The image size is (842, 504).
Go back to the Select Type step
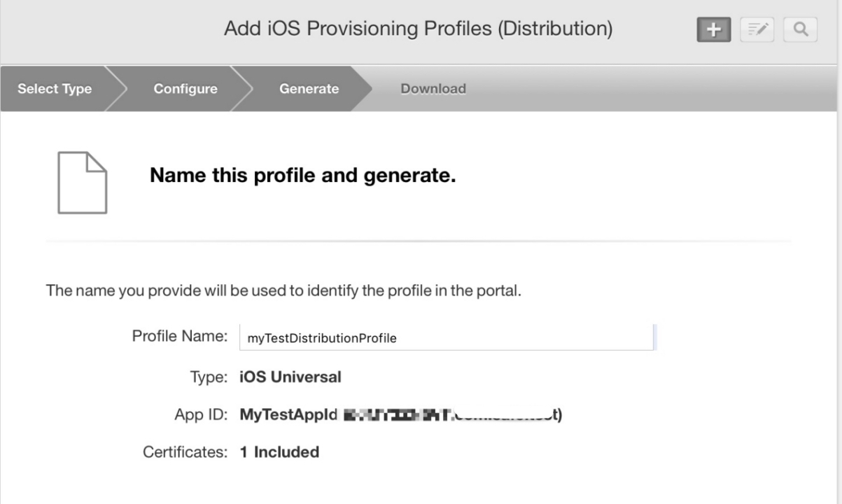coord(54,89)
